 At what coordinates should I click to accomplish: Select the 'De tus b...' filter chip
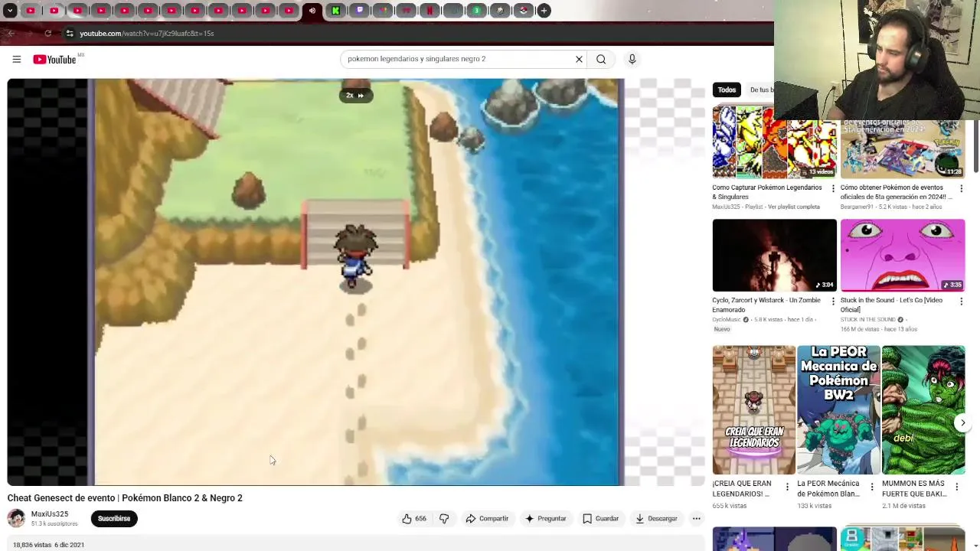[760, 90]
